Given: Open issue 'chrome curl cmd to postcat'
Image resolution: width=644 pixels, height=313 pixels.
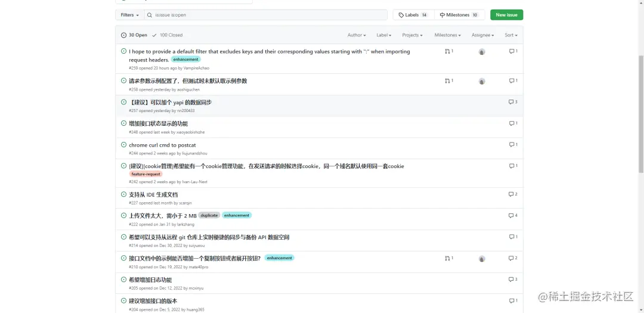Looking at the screenshot, I should [162, 145].
